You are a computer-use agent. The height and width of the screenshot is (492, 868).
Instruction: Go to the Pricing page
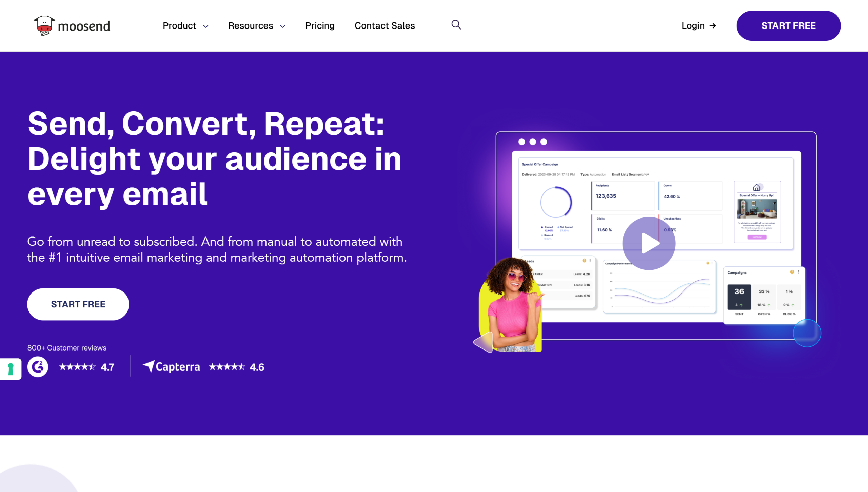pyautogui.click(x=320, y=26)
